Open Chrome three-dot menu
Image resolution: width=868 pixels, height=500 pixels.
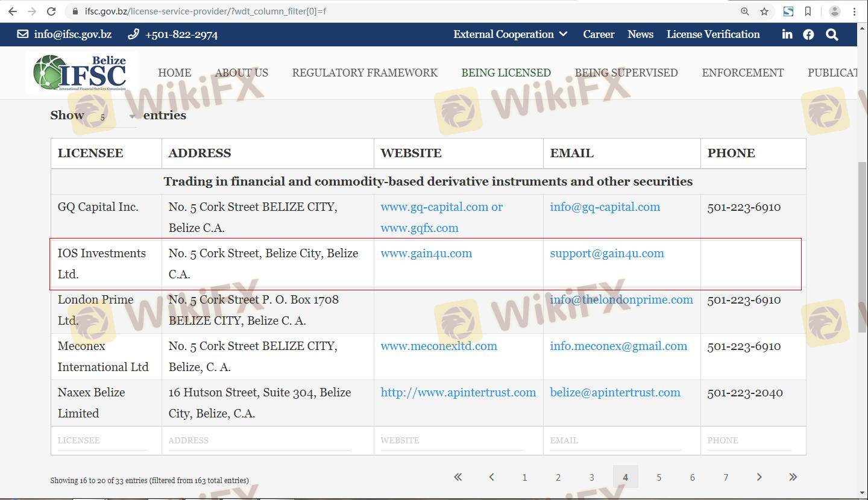coord(854,11)
